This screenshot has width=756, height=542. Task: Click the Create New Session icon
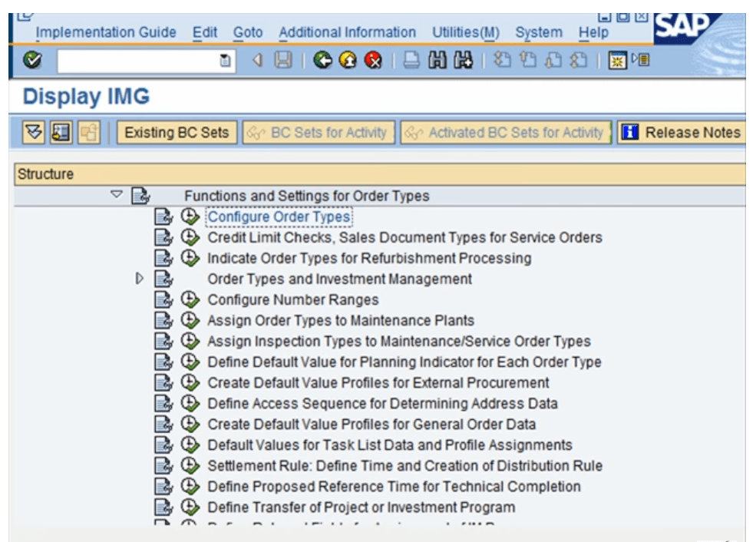coord(617,61)
